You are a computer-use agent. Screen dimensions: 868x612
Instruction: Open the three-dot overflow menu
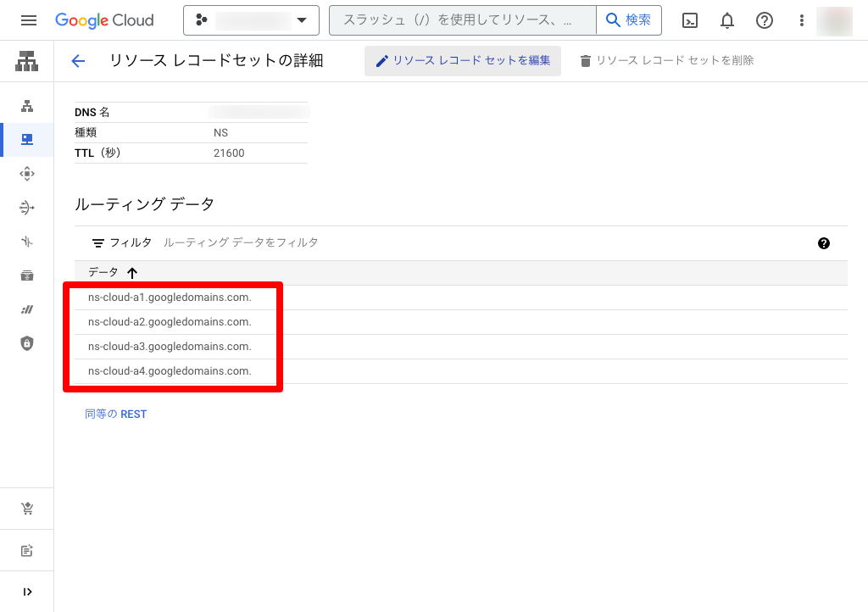click(801, 20)
